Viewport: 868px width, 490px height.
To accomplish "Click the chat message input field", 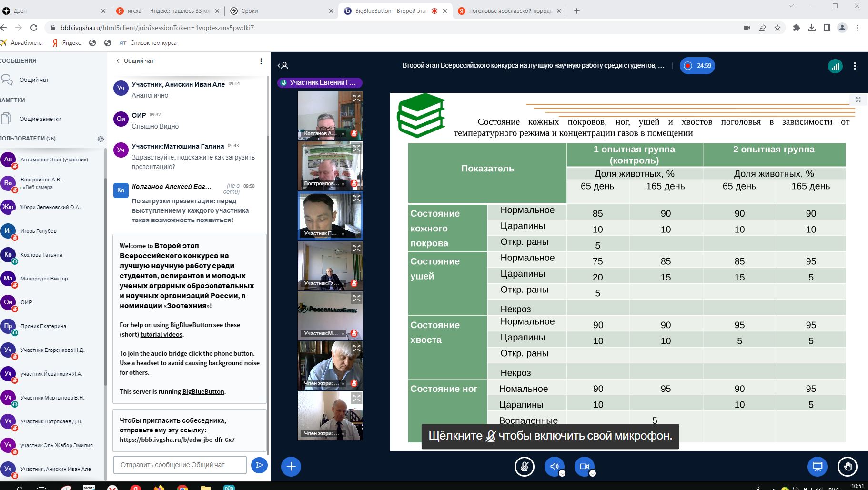I will [x=180, y=465].
